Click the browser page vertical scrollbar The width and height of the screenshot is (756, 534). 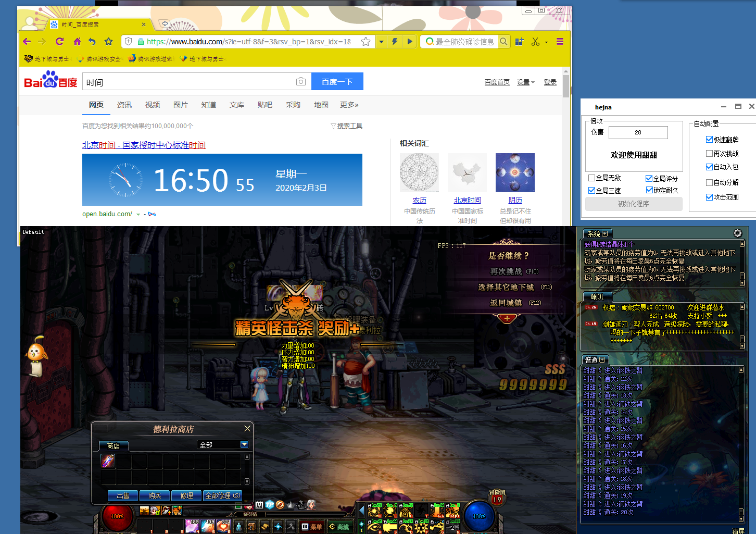566,86
